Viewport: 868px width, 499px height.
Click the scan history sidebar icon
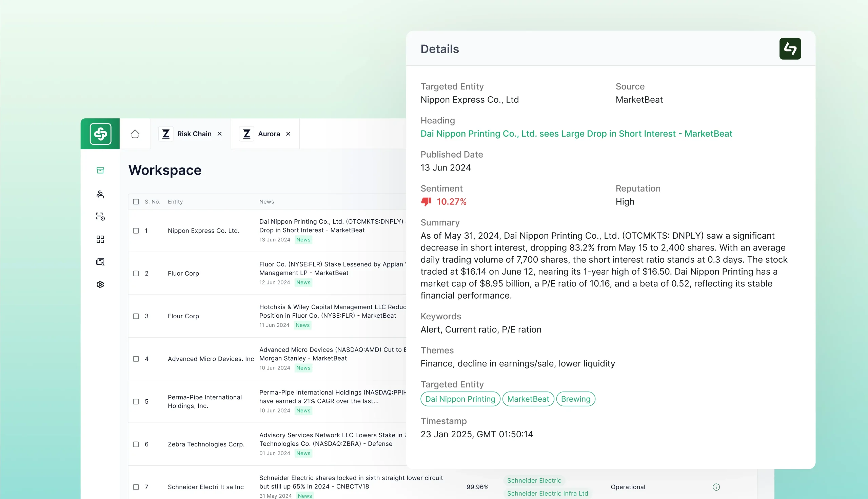(x=100, y=216)
